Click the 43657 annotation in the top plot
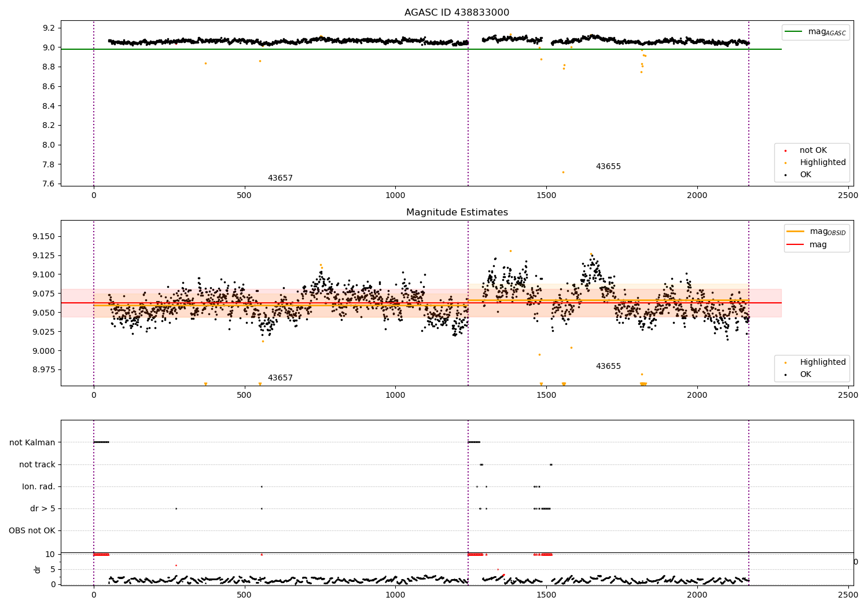Viewport: 868px width, 608px height. click(x=280, y=178)
